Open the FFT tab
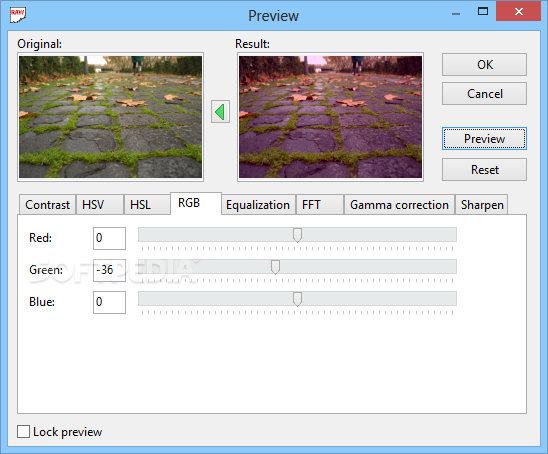Screen dimensions: 548x454 (x=320, y=205)
